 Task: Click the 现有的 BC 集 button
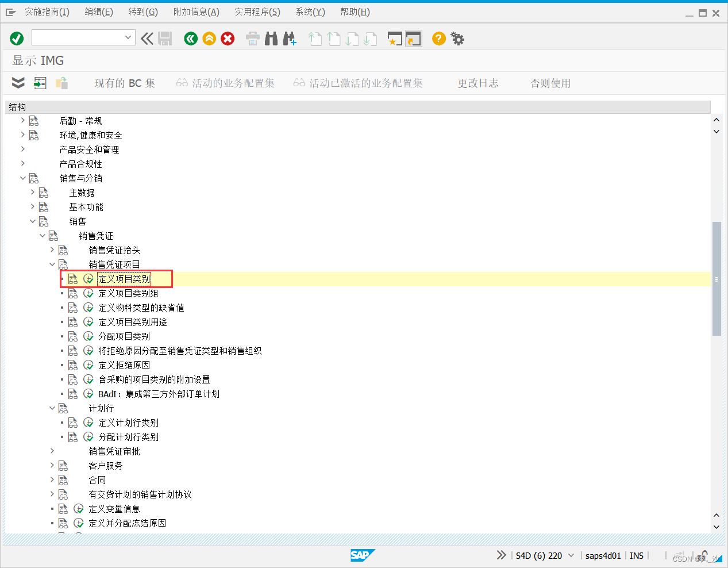click(x=124, y=83)
